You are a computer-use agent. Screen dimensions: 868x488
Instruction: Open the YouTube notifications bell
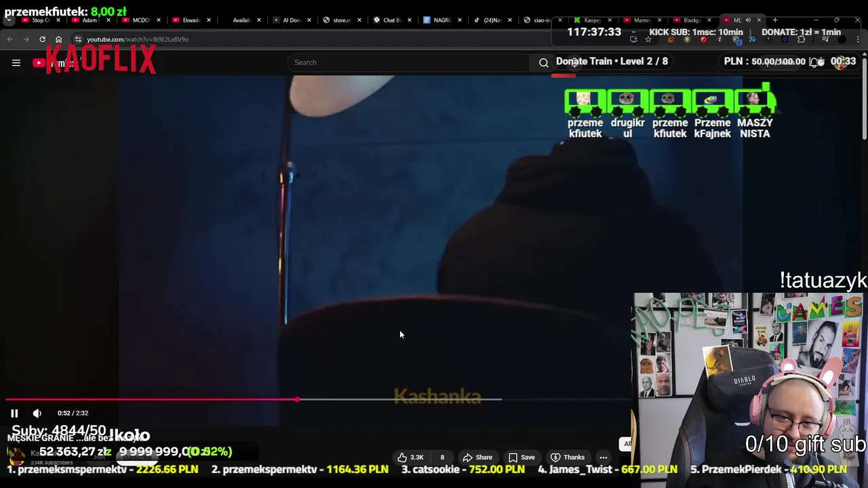click(x=814, y=62)
